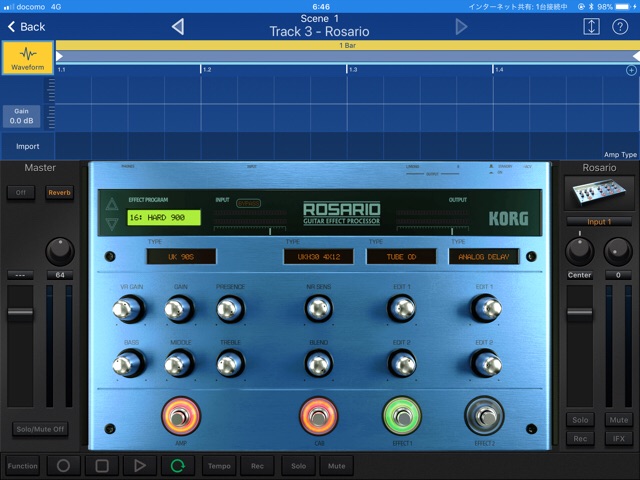The height and width of the screenshot is (480, 640).
Task: Toggle the BYPASS indicator
Action: coord(248,203)
